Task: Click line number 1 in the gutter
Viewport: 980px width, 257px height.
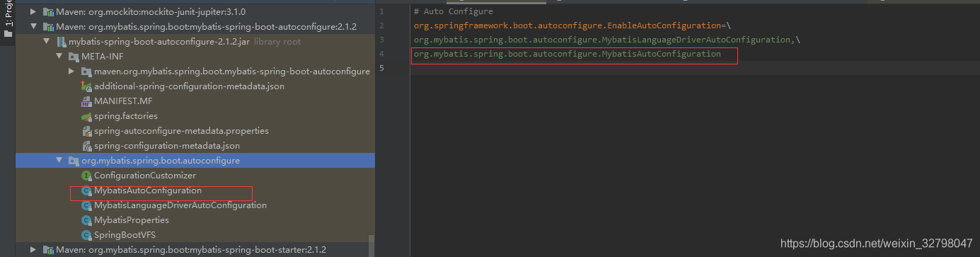Action: coord(381,12)
